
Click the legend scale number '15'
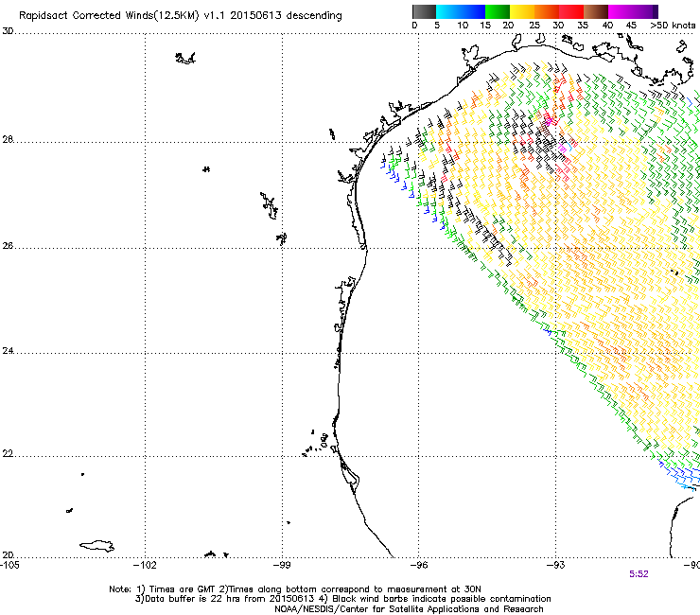coord(485,26)
